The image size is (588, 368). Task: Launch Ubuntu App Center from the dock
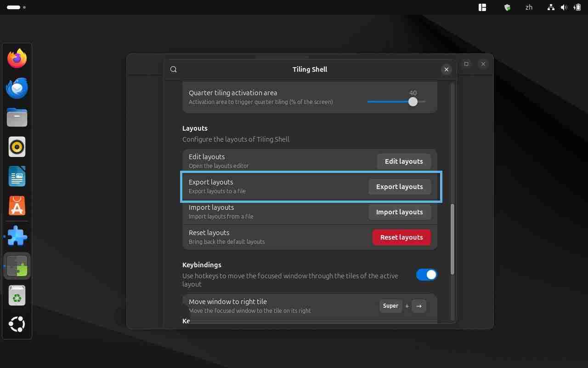(x=17, y=206)
